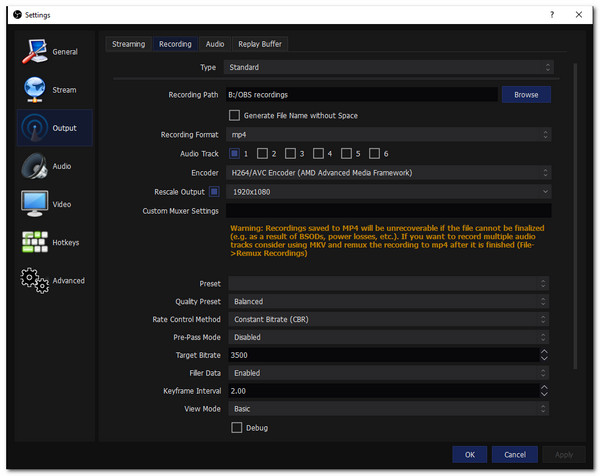Decrease Target Bitrate with down arrow
The image size is (600, 476).
coord(544,359)
